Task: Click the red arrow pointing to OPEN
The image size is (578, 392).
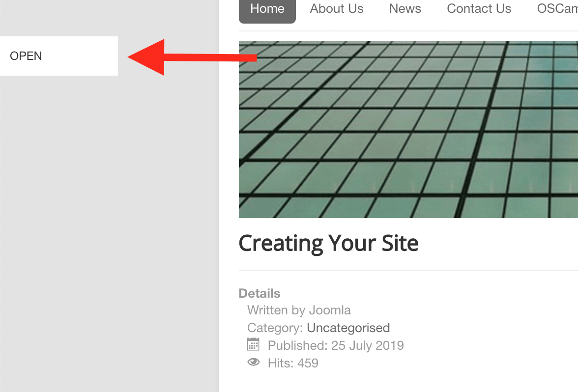Action: pyautogui.click(x=192, y=57)
